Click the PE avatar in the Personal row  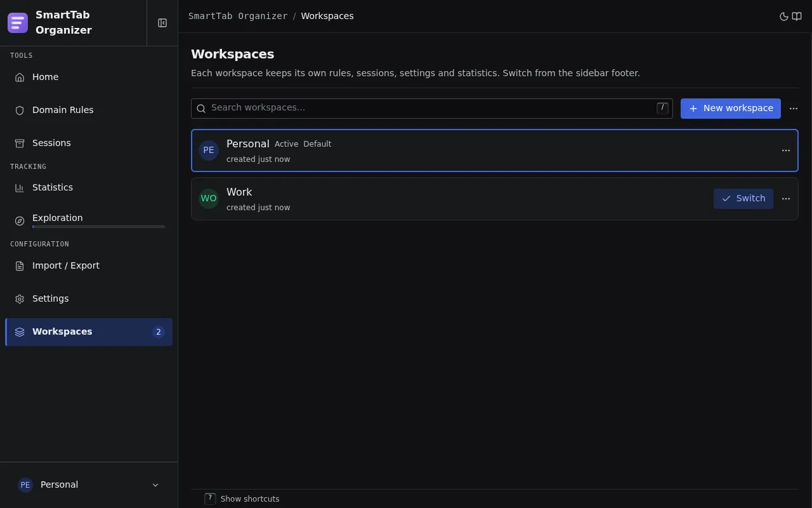(x=209, y=150)
